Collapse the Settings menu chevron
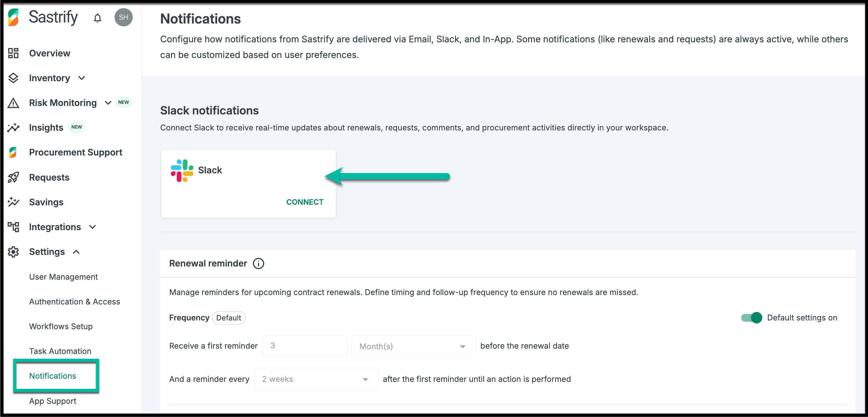Image resolution: width=868 pixels, height=417 pixels. coord(77,252)
